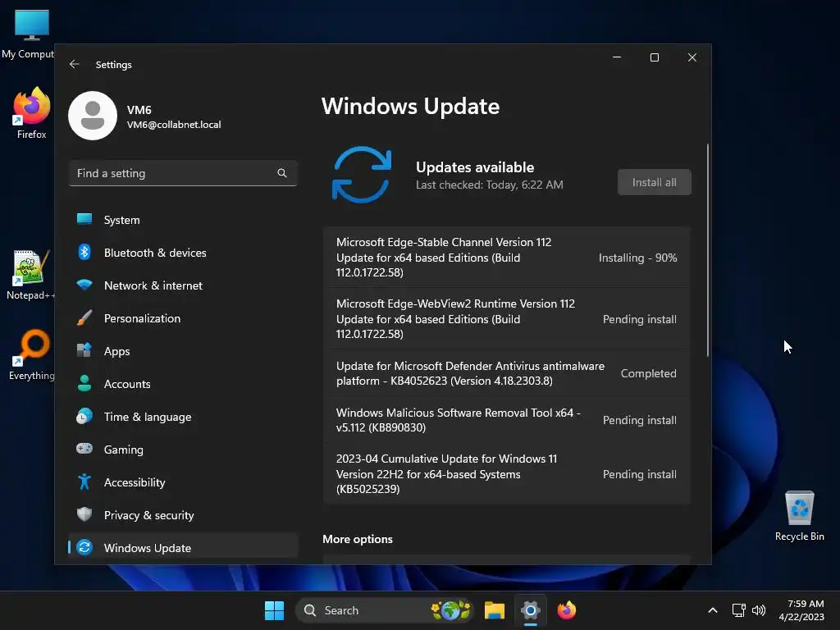
Task: Click the 2023-04 Cumulative Update KB5025239 row
Action: [x=507, y=473]
